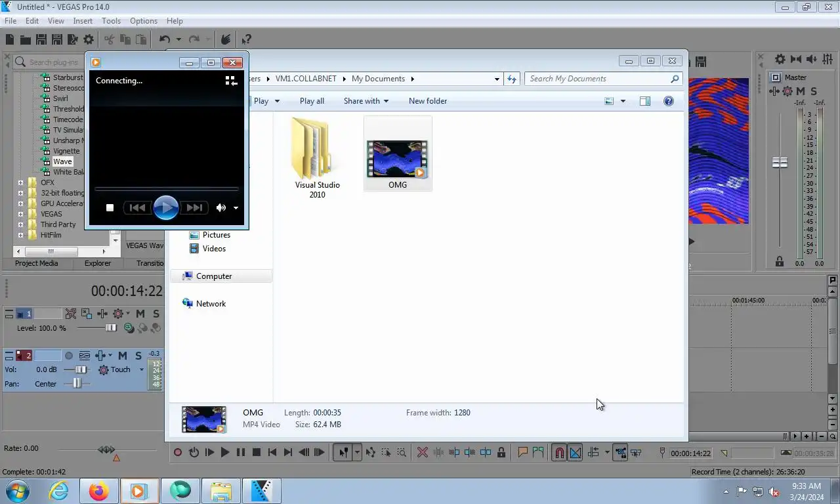Pause playback in VEGAS transport bar
Image resolution: width=840 pixels, height=504 pixels.
point(241,452)
